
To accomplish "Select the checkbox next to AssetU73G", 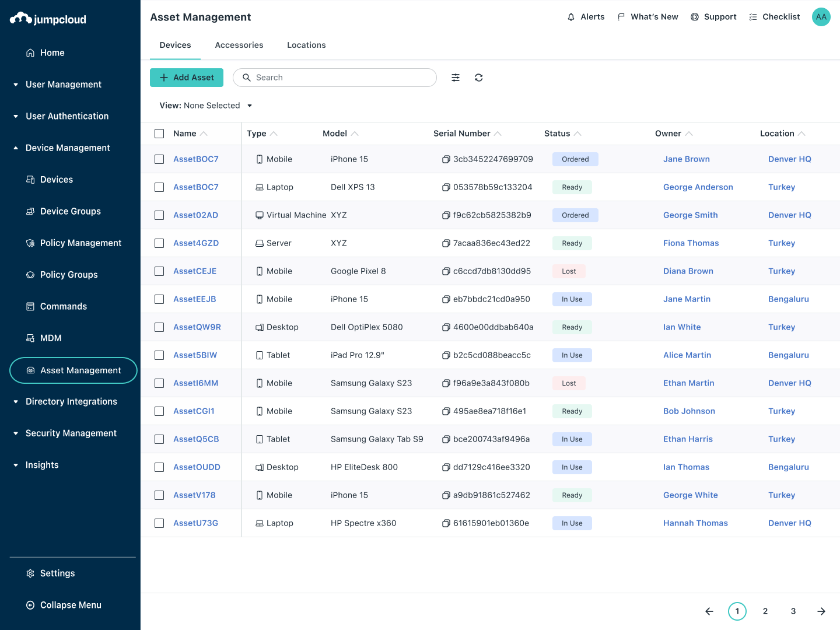I will point(159,523).
